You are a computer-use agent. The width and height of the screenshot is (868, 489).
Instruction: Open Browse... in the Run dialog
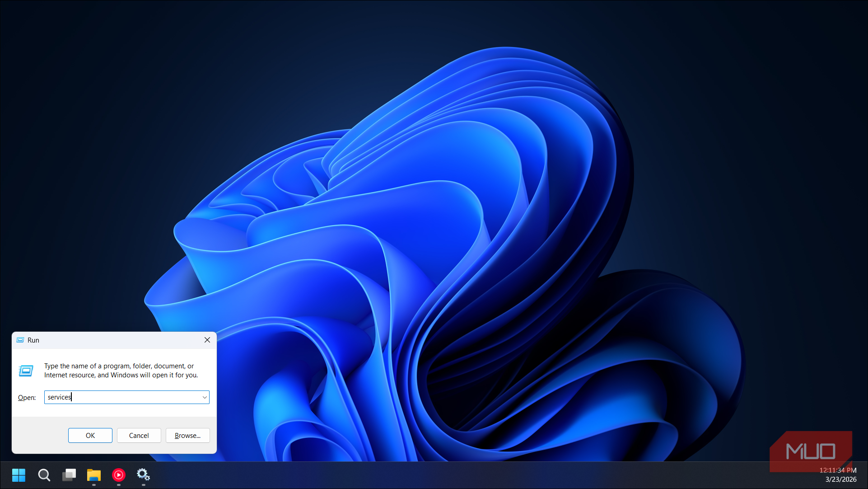click(x=187, y=435)
